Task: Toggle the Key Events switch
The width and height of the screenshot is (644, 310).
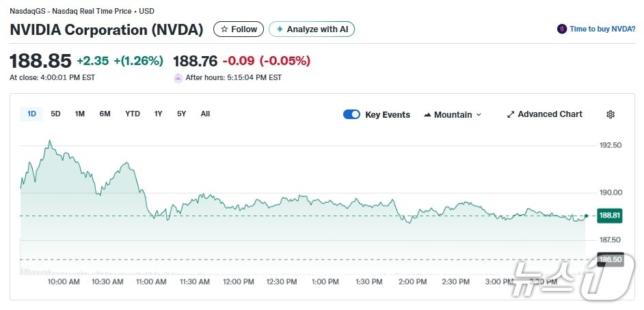Action: click(351, 114)
